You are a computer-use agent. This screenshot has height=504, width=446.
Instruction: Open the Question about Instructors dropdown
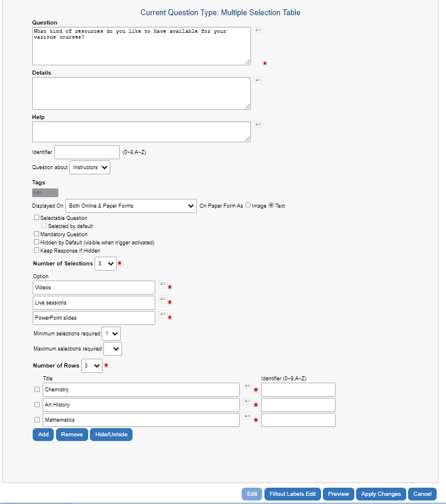90,167
